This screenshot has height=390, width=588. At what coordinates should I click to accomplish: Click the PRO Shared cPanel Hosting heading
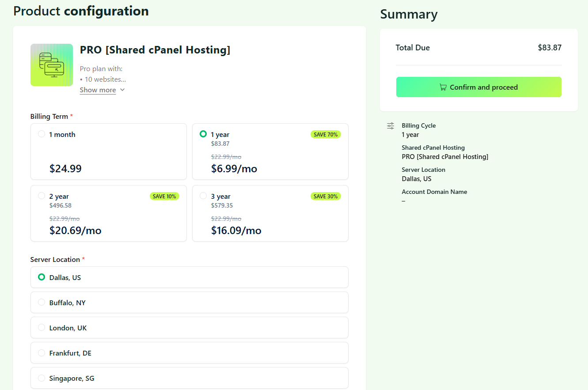(155, 50)
